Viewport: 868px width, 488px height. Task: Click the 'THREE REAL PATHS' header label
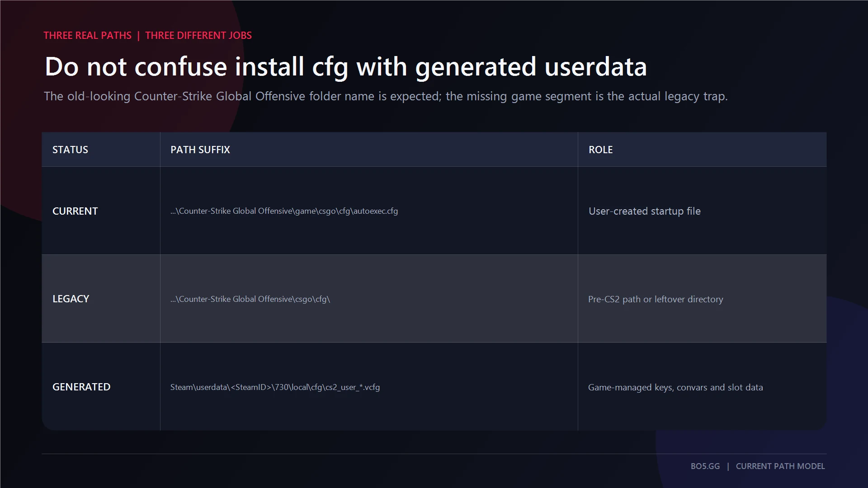[x=87, y=35]
